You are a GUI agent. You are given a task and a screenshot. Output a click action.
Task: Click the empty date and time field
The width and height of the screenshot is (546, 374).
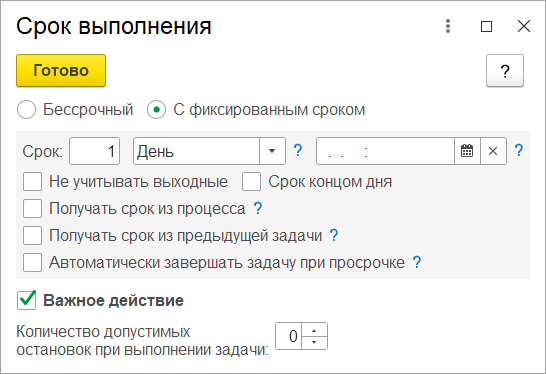pyautogui.click(x=385, y=151)
